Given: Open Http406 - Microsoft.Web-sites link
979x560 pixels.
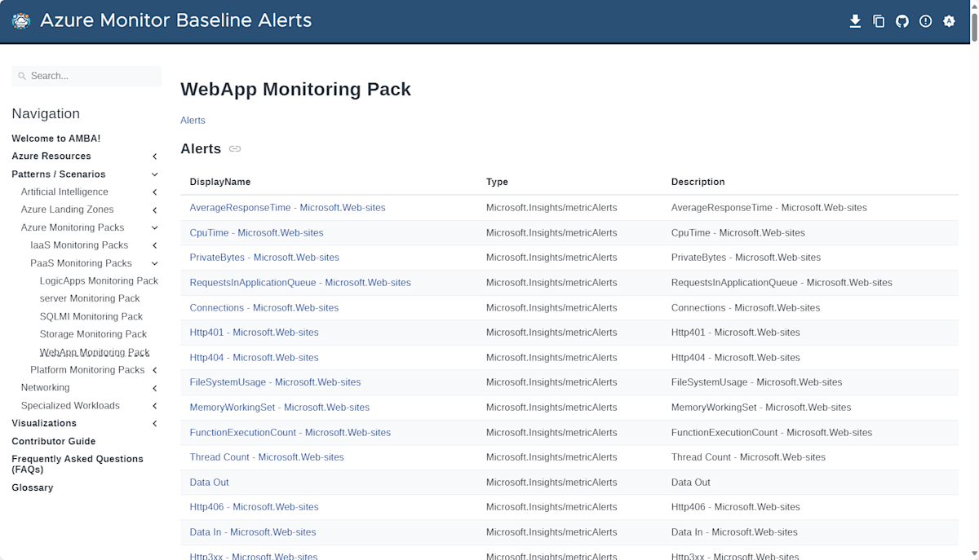Looking at the screenshot, I should tap(254, 506).
